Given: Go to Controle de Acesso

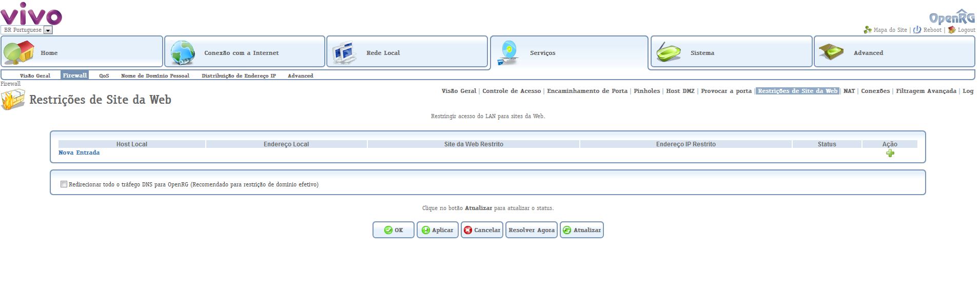Looking at the screenshot, I should 512,91.
